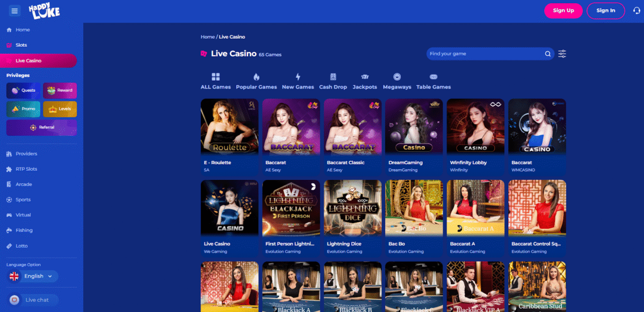Switch to the Popular Games tab
Image resolution: width=644 pixels, height=312 pixels.
pyautogui.click(x=257, y=81)
